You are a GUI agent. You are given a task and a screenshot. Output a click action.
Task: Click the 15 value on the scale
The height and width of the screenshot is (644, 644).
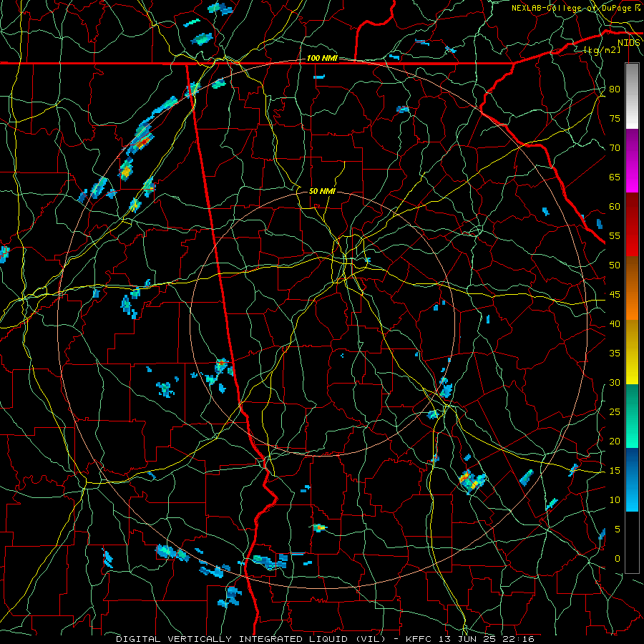pyautogui.click(x=615, y=470)
